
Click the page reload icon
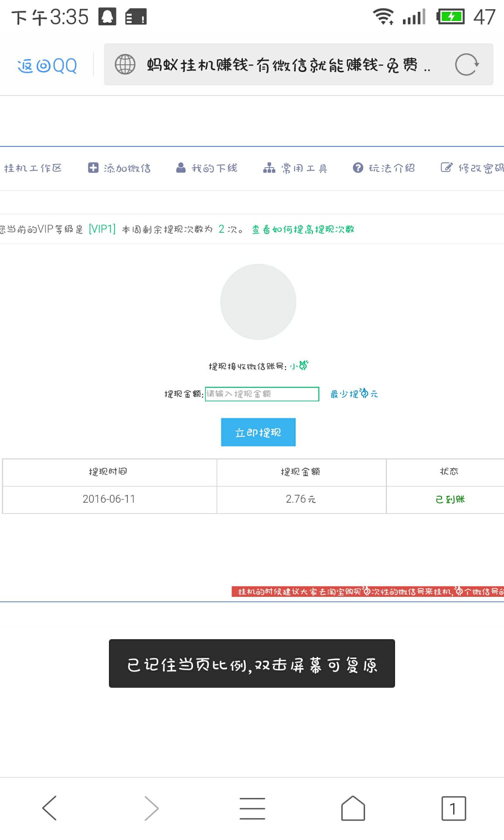click(466, 65)
